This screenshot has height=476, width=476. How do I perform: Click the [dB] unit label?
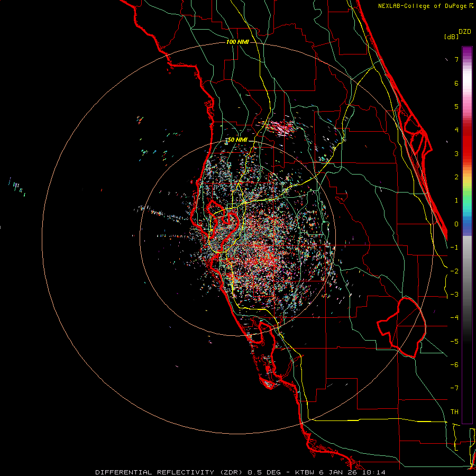[451, 36]
